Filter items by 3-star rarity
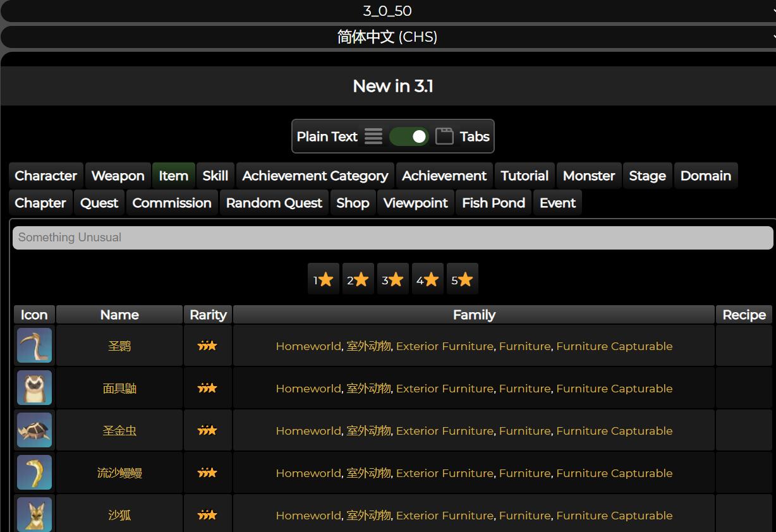This screenshot has width=776, height=532. point(392,279)
